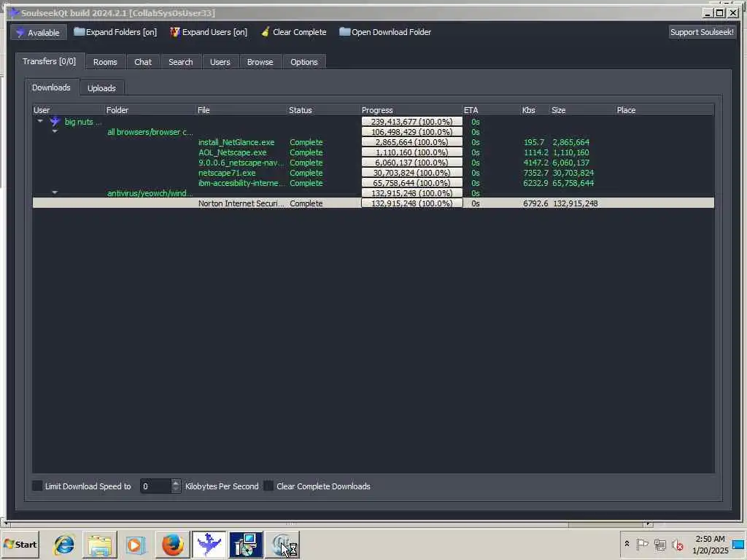The height and width of the screenshot is (560, 747).
Task: Click the Status column header
Action: coord(323,110)
